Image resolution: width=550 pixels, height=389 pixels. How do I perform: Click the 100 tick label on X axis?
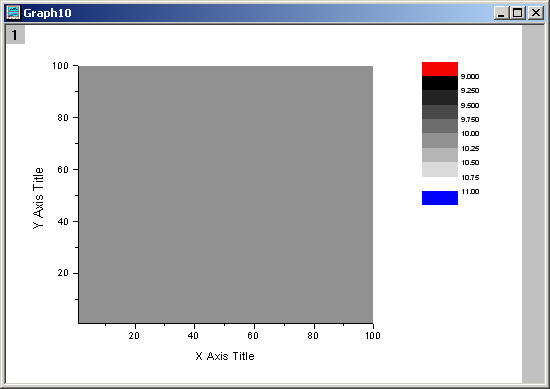pyautogui.click(x=373, y=336)
